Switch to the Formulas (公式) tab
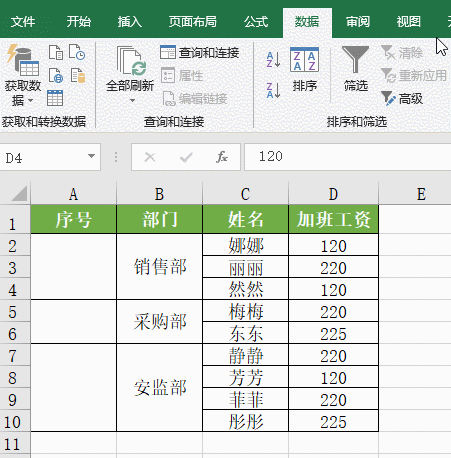The image size is (451, 458). (x=256, y=22)
